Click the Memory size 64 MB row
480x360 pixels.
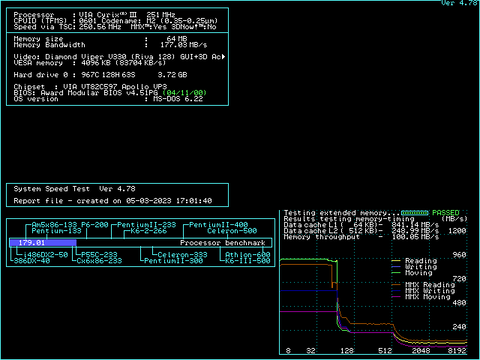coord(100,39)
